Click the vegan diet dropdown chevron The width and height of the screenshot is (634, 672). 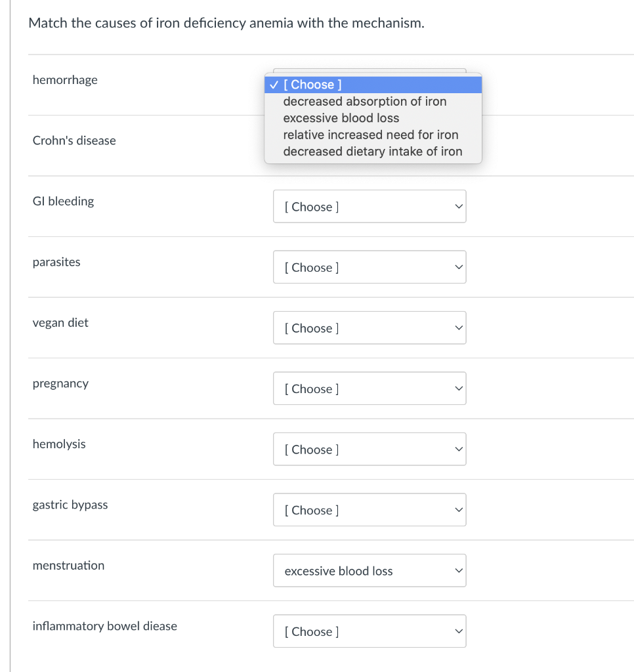pos(457,328)
